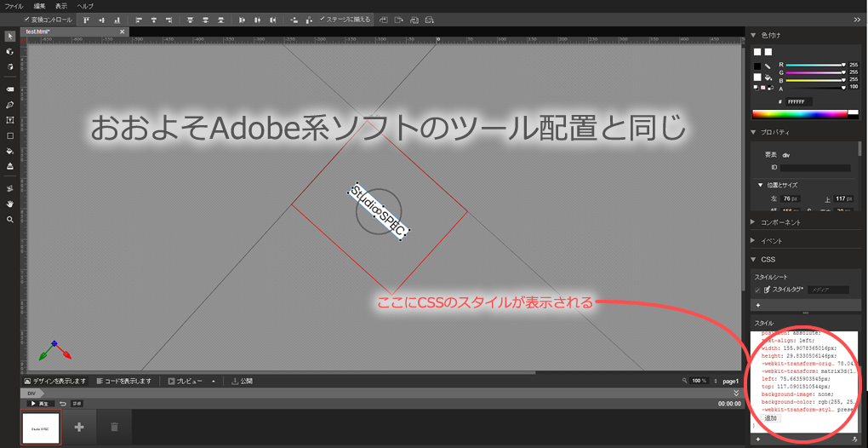The image size is (868, 448).
Task: Select the Selection arrow tool
Action: [10, 37]
